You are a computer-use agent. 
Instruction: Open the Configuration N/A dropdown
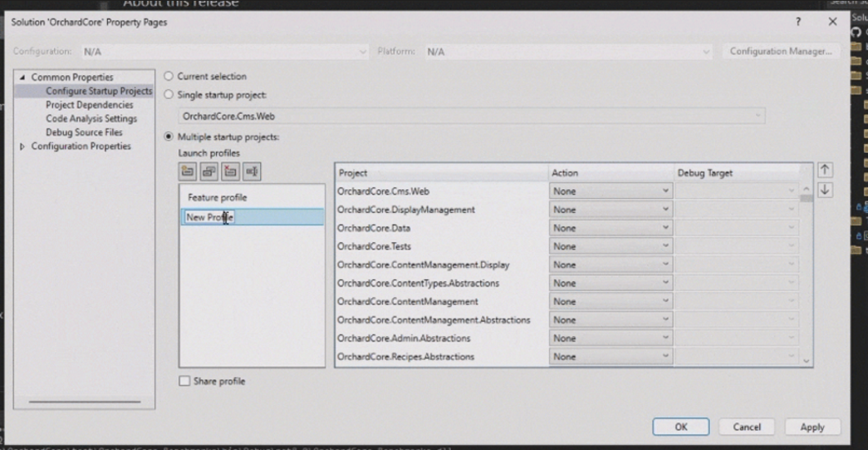(x=224, y=52)
